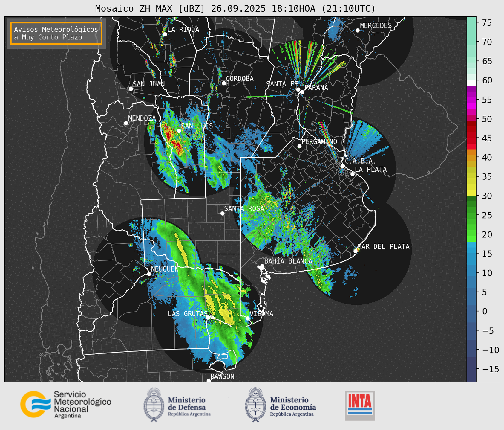This screenshot has height=430, width=504.
Task: Click the C.A.B.A. city marker dot
Action: 343,166
